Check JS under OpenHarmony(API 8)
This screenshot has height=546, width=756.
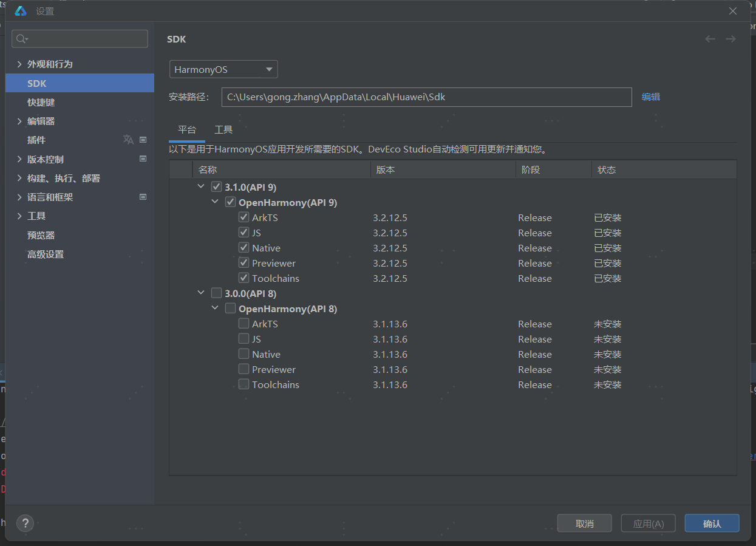pyautogui.click(x=243, y=338)
